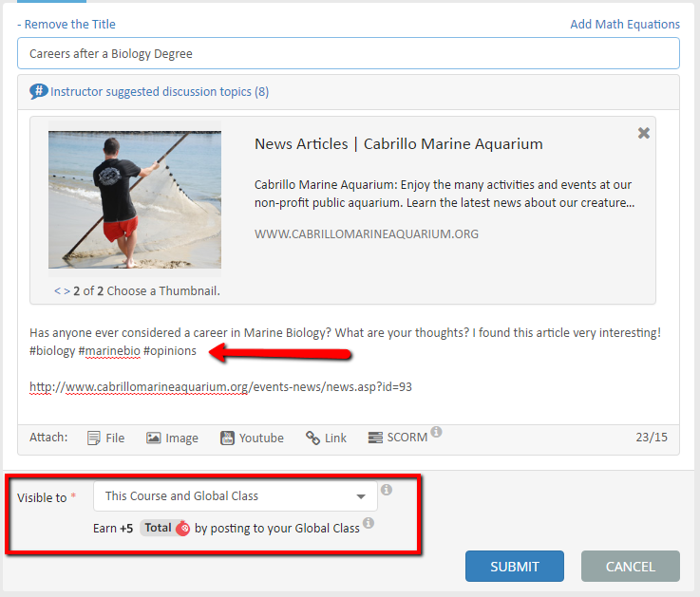This screenshot has width=700, height=597.
Task: Click the File attach icon
Action: coord(94,438)
